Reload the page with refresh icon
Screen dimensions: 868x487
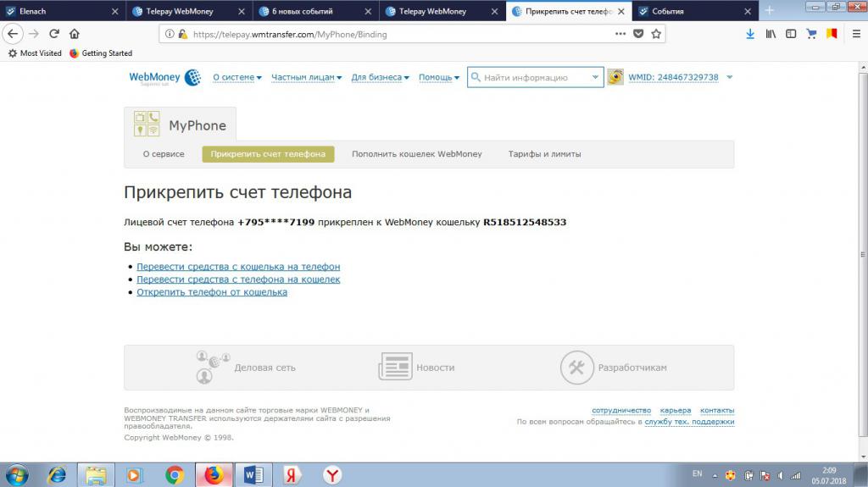(54, 34)
